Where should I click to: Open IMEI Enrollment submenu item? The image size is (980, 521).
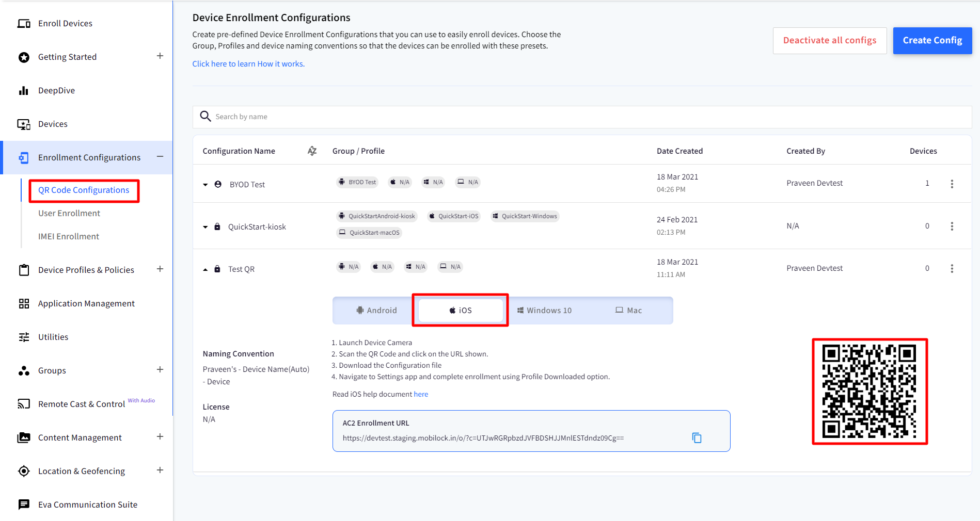click(x=69, y=236)
